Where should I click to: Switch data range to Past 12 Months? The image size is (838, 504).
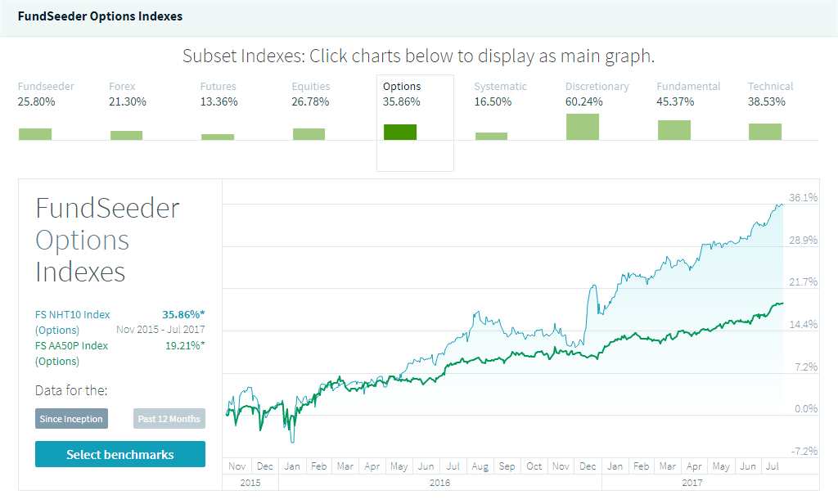click(169, 419)
